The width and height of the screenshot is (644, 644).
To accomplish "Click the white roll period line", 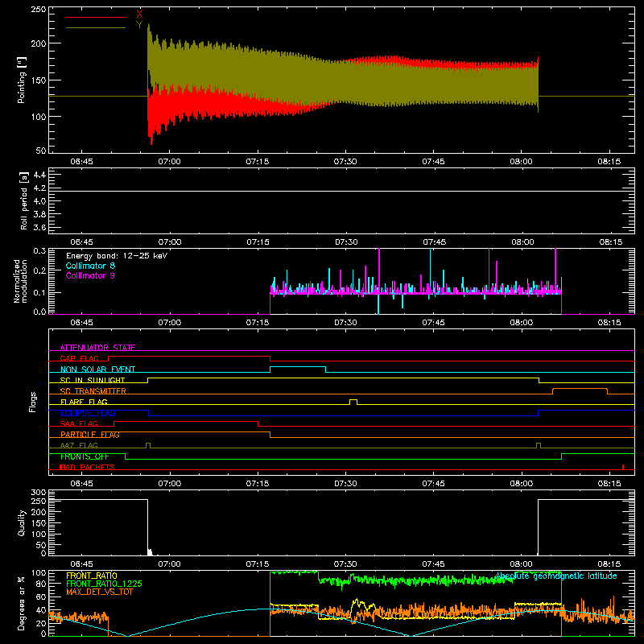I will (x=341, y=191).
